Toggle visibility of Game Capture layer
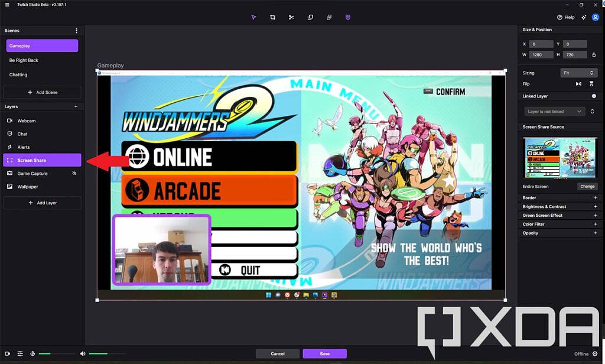 click(74, 174)
